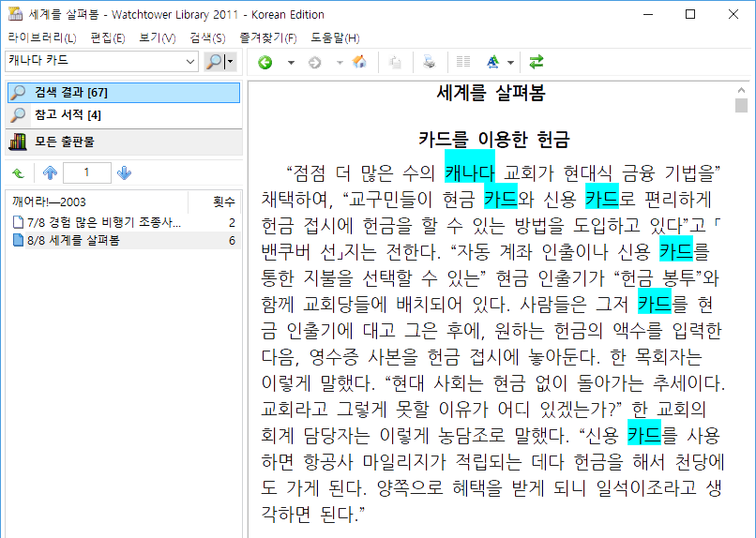Viewport: 756px width, 538px height.
Task: Go to the Home page icon
Action: click(x=359, y=62)
